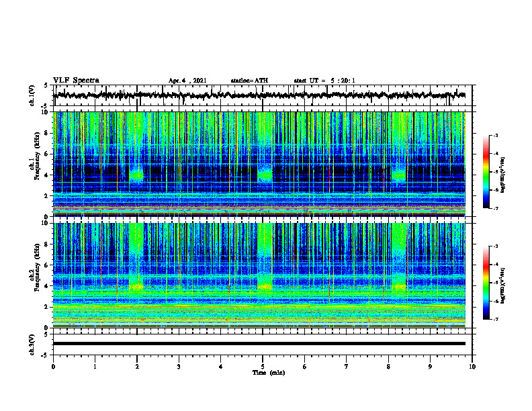
Task: Click the ch.1 frequency tick label "6"
Action: point(46,154)
